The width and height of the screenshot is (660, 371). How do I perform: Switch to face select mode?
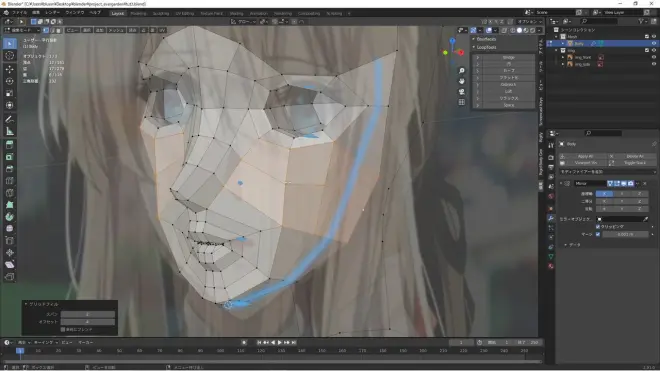pos(59,30)
